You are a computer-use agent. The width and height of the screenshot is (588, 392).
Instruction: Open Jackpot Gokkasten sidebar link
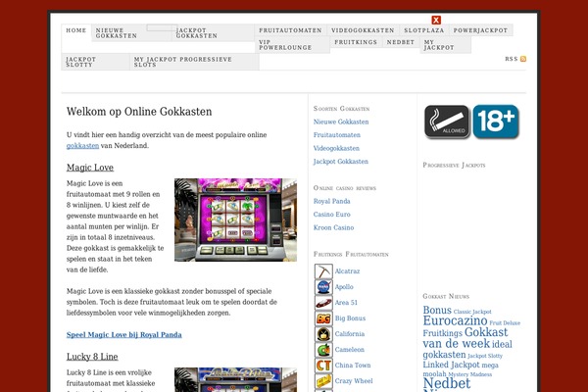tap(340, 162)
